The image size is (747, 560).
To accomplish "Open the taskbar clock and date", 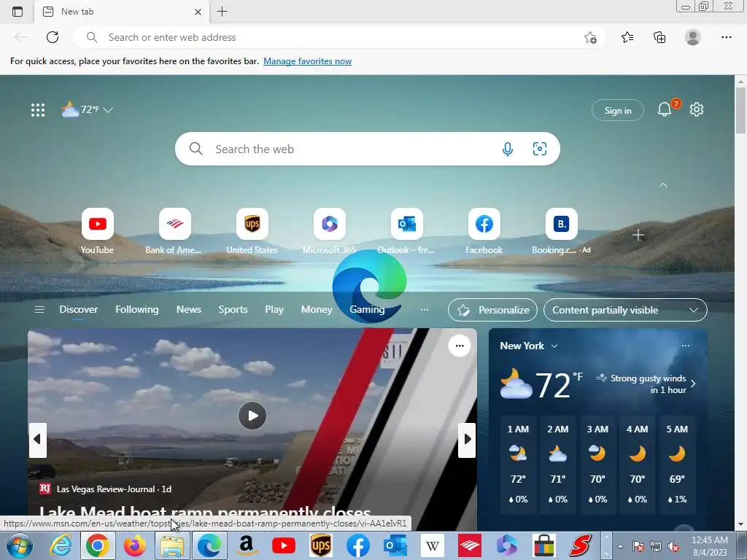I will pos(710,546).
